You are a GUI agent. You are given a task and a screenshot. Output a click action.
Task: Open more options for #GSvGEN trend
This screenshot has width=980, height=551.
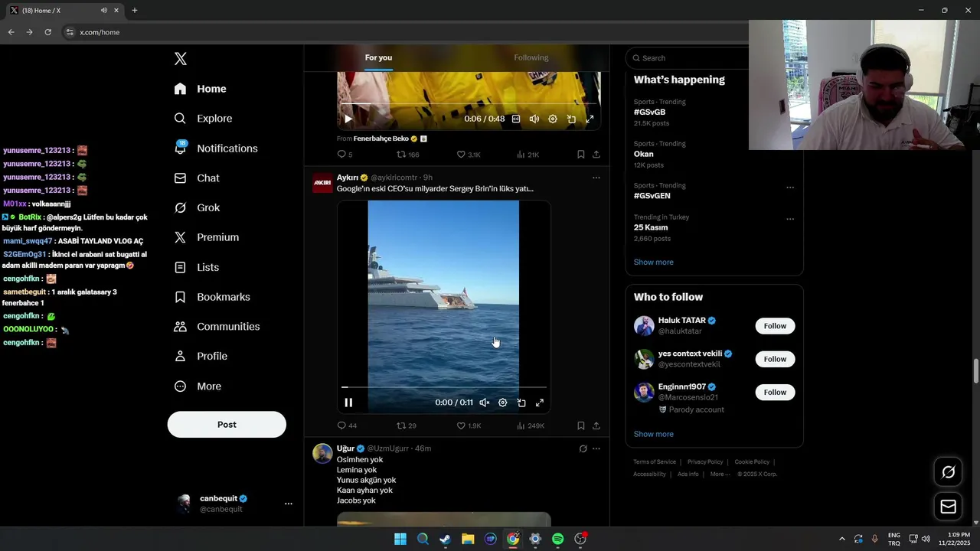790,187
